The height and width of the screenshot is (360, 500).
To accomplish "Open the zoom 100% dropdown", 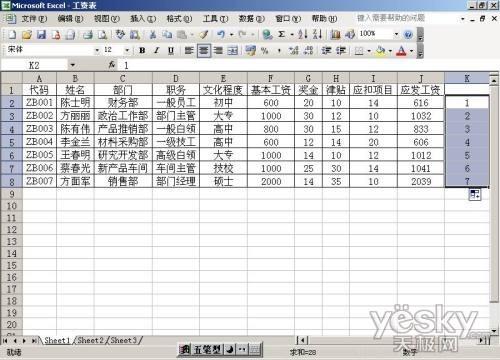I will pos(396,34).
